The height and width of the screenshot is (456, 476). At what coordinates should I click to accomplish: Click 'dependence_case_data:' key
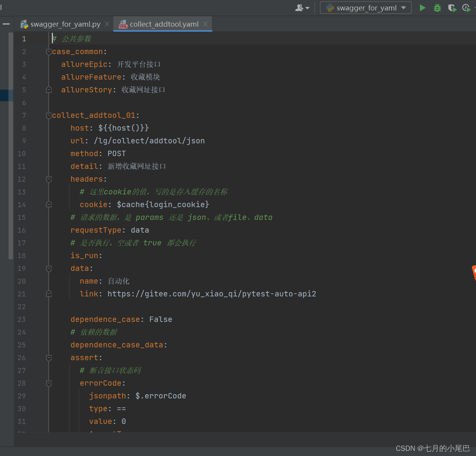pyautogui.click(x=119, y=345)
